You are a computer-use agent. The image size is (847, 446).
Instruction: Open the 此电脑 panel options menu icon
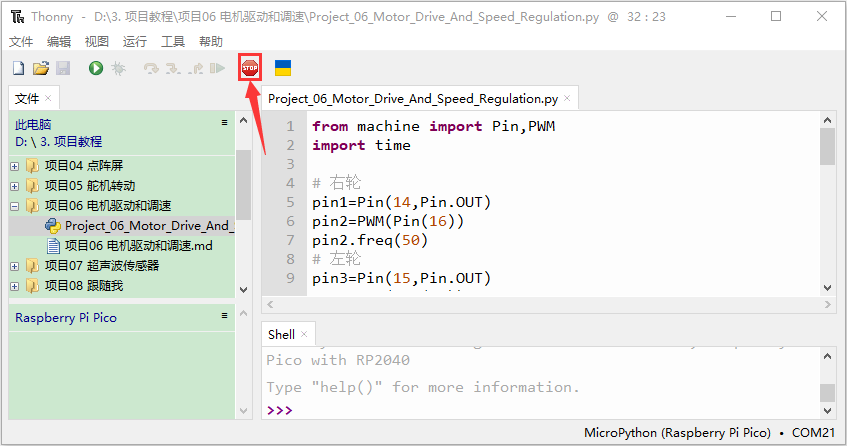[224, 123]
